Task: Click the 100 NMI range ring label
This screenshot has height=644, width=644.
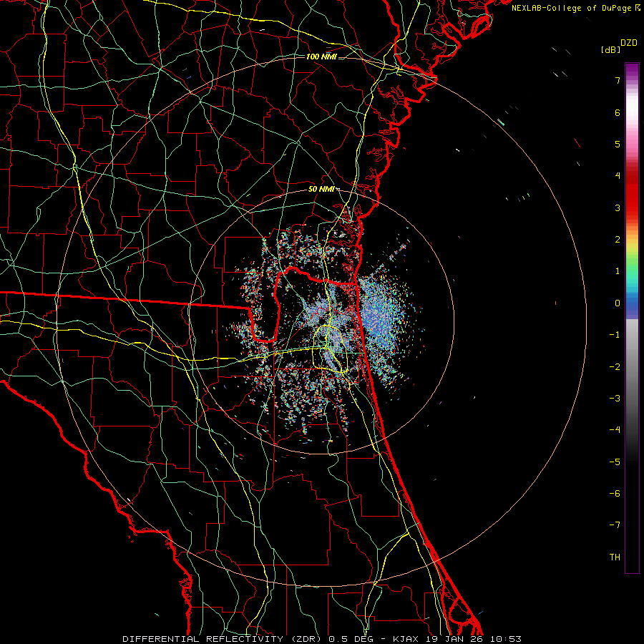Action: pos(321,57)
